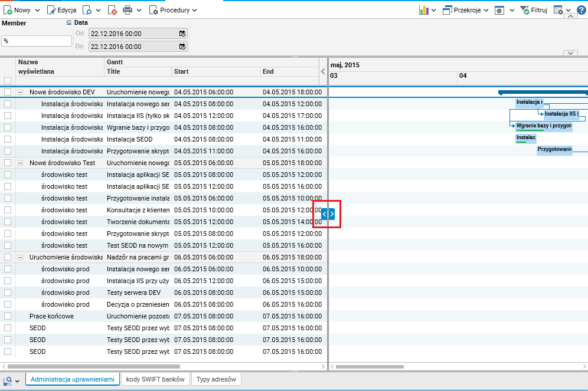The height and width of the screenshot is (391, 588).
Task: Click the document preview magnifier icon
Action: click(x=87, y=10)
